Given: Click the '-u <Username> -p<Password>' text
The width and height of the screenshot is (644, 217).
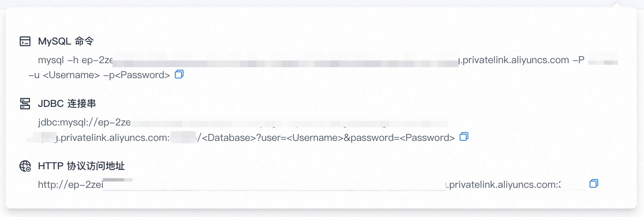Looking at the screenshot, I should coord(99,75).
